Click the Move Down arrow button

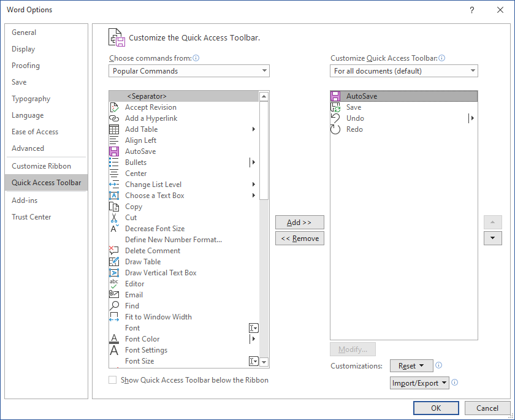pyautogui.click(x=493, y=239)
